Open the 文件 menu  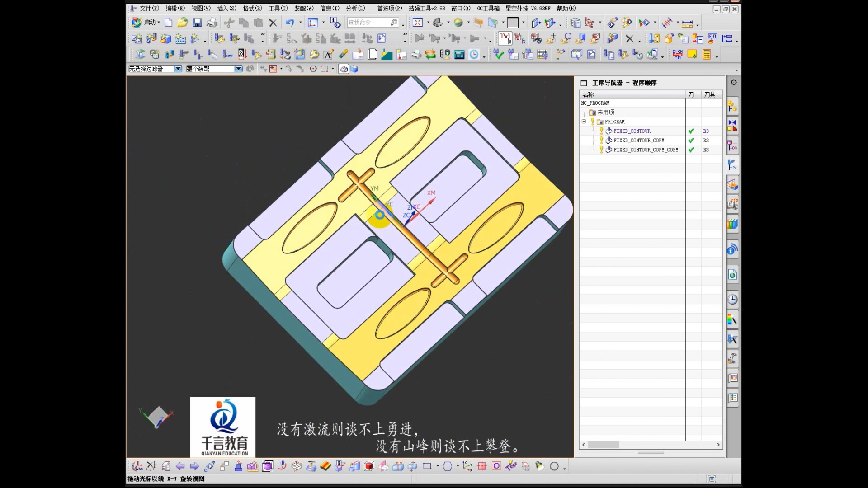[x=149, y=8]
